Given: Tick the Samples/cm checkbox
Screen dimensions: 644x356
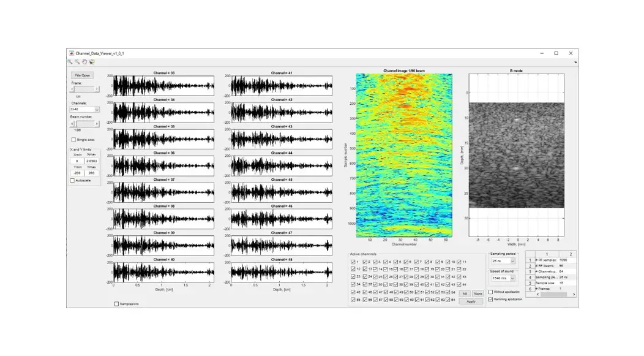Looking at the screenshot, I should pos(116,304).
